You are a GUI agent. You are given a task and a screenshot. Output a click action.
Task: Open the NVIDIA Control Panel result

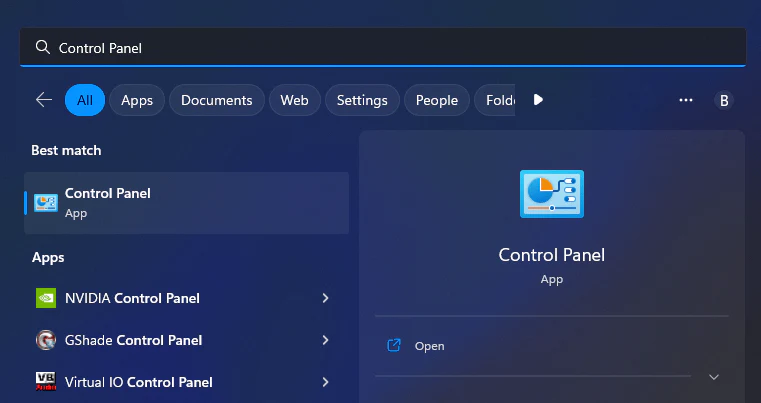186,298
